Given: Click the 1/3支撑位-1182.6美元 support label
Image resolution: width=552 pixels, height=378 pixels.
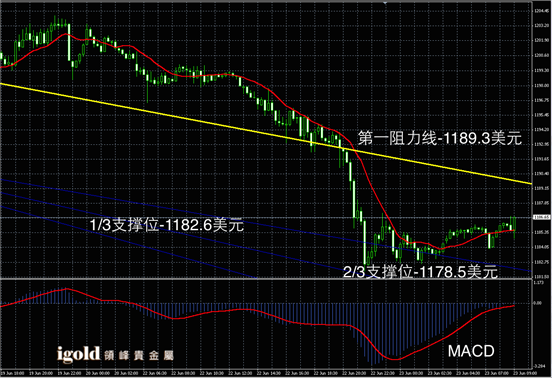Looking at the screenshot, I should click(x=167, y=225).
